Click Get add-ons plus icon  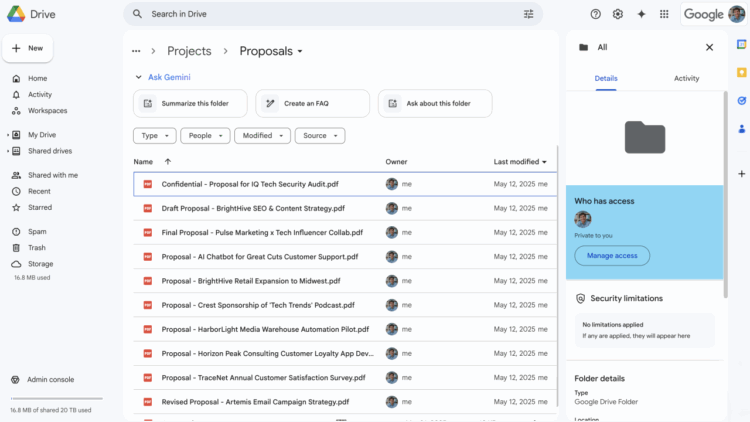(x=741, y=174)
